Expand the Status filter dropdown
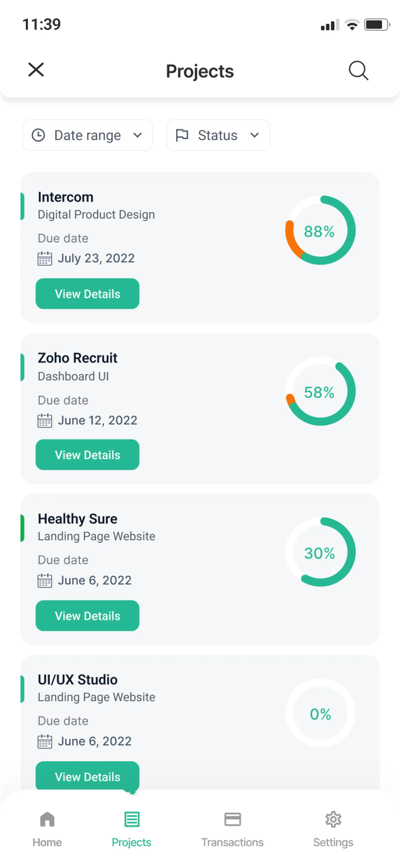 (218, 135)
